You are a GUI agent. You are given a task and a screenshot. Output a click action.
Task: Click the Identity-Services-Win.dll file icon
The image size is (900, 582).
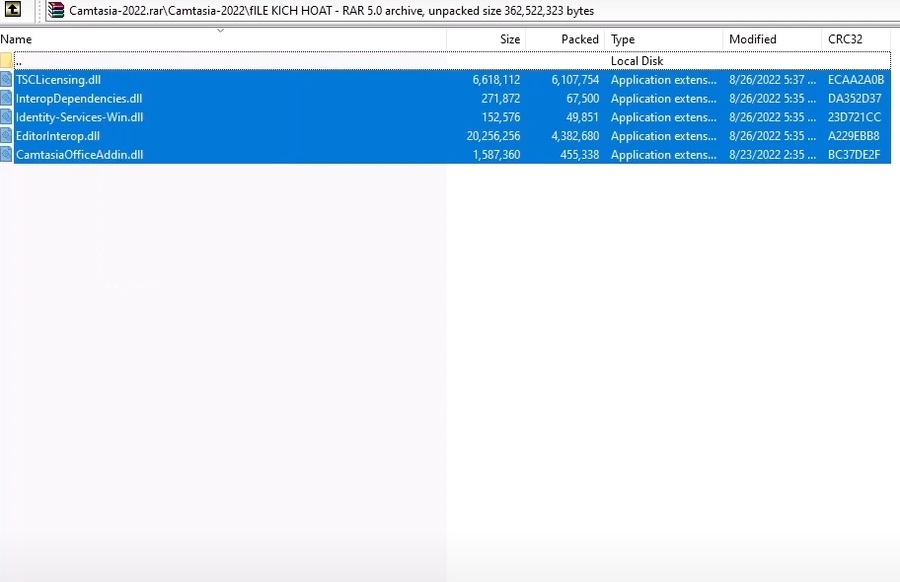[x=7, y=117]
